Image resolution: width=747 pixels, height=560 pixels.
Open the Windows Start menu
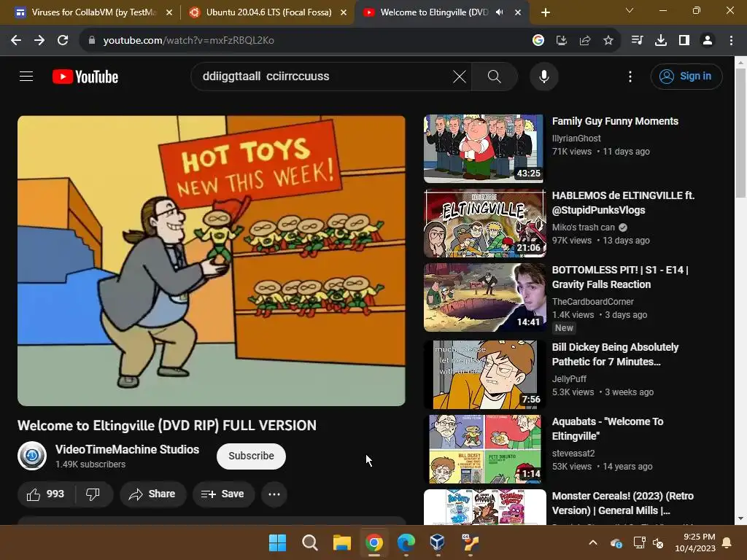[x=278, y=542]
